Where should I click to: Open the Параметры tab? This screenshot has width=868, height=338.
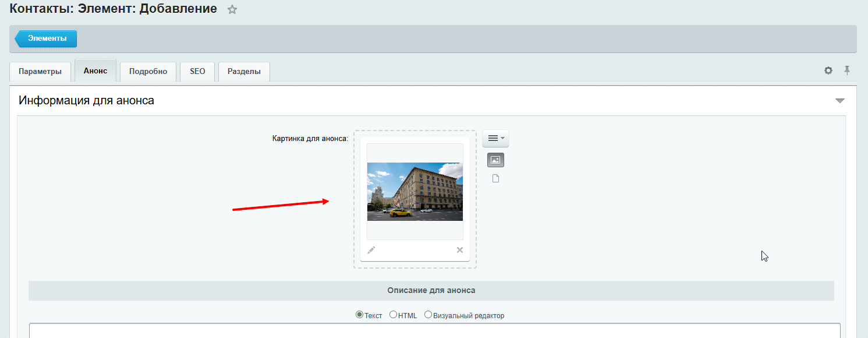[40, 72]
